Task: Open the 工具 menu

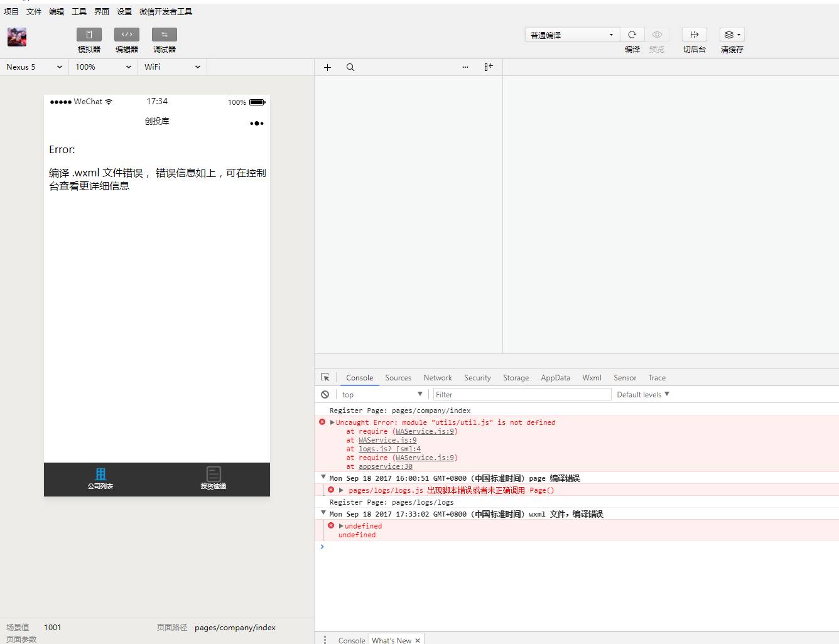Action: (x=79, y=11)
